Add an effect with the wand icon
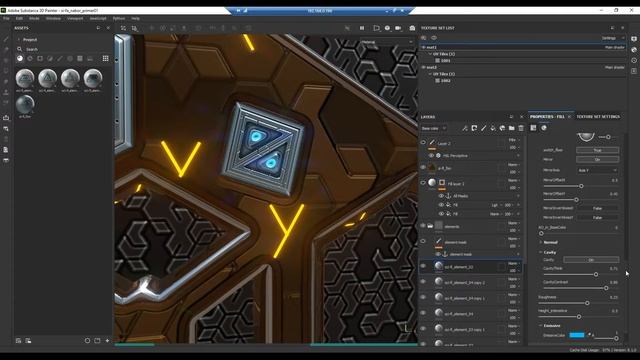 pyautogui.click(x=464, y=128)
